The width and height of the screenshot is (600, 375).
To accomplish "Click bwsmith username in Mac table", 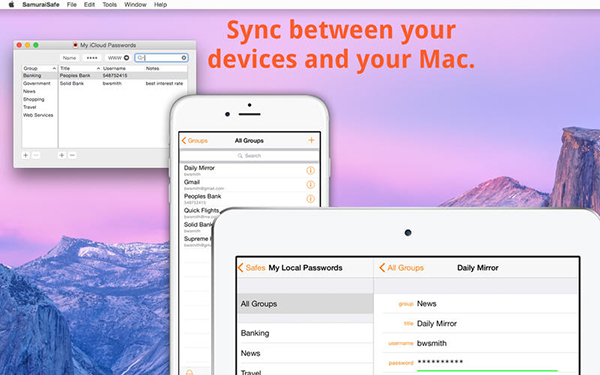I will point(112,83).
